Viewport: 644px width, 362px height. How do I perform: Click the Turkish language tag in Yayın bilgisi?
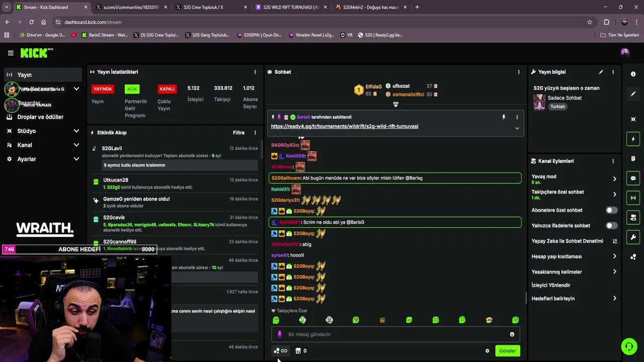click(x=557, y=107)
